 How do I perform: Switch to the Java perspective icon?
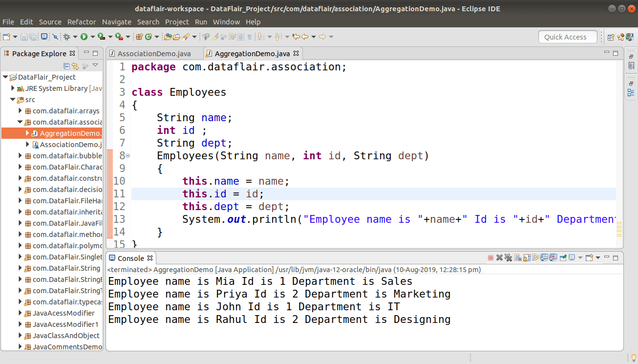630,37
